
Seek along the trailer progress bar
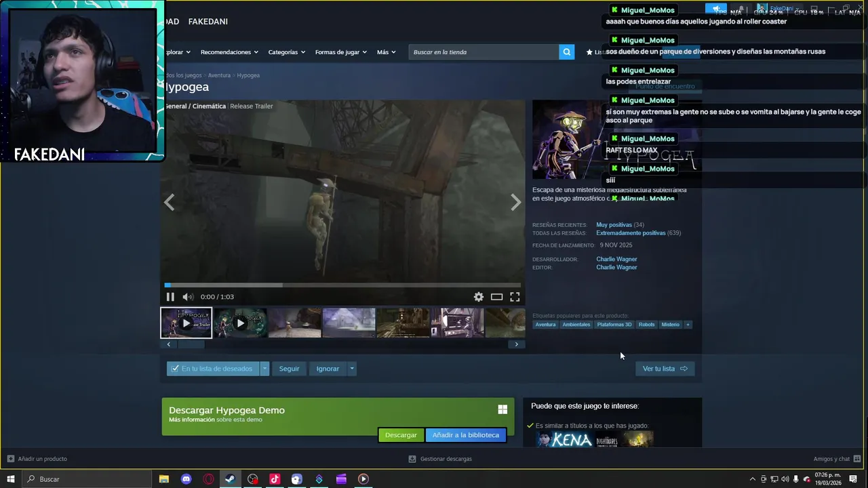[342, 285]
